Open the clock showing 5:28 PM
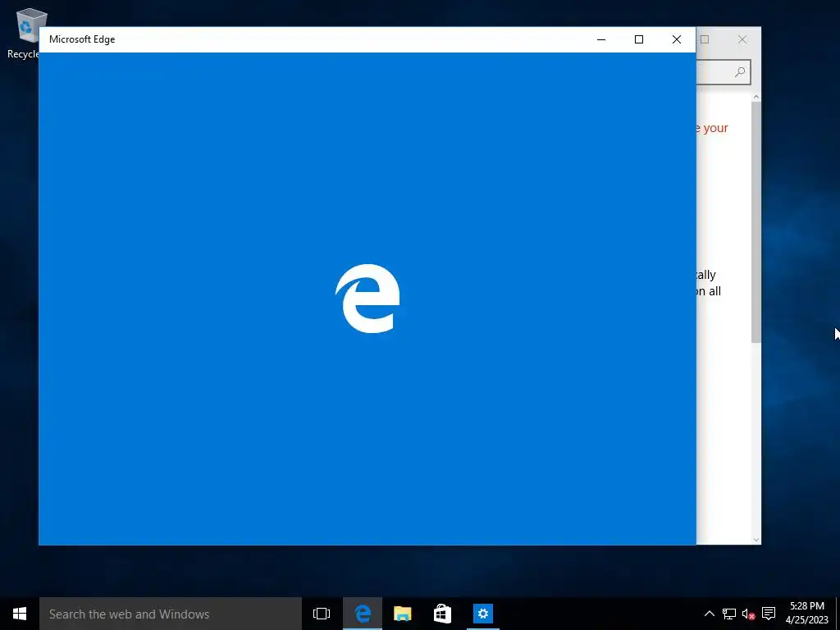This screenshot has height=630, width=840. (807, 614)
